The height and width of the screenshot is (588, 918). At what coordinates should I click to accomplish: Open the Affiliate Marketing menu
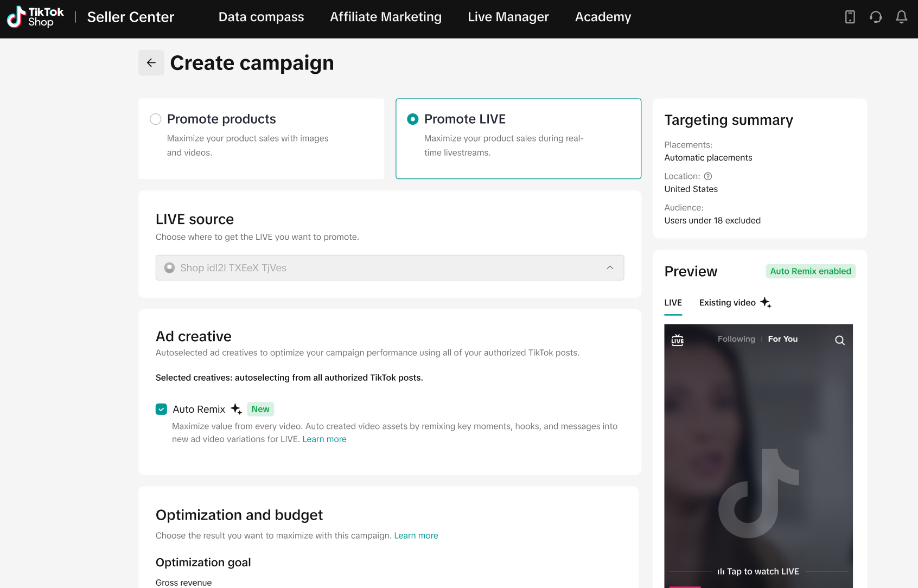[x=386, y=17]
